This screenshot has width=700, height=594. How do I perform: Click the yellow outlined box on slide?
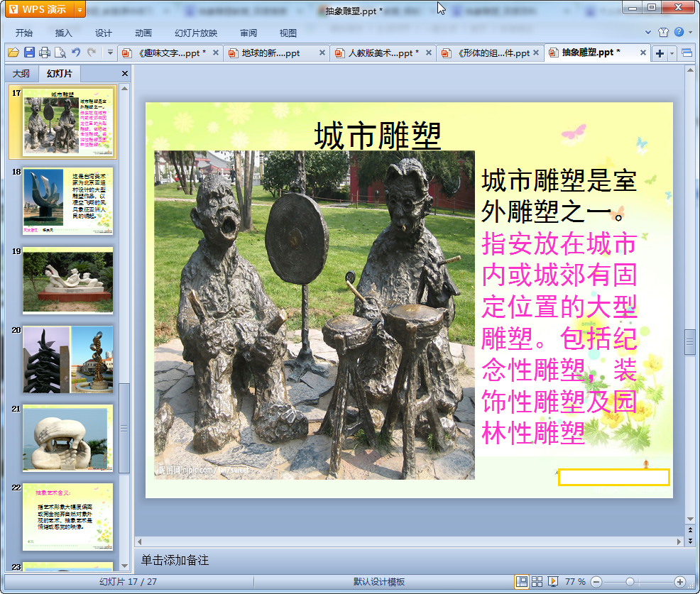(x=614, y=477)
